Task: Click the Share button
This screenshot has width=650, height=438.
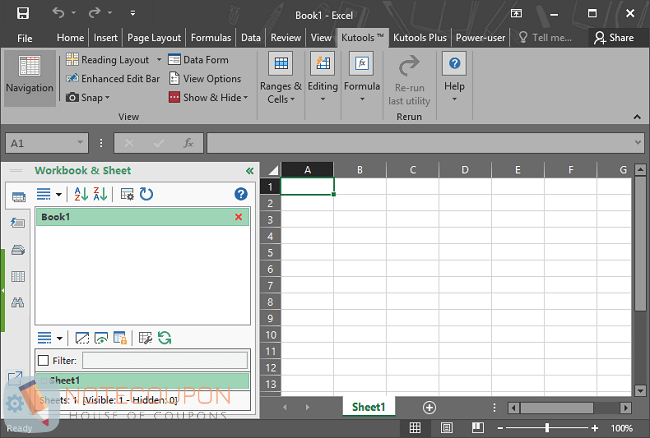Action: click(614, 38)
